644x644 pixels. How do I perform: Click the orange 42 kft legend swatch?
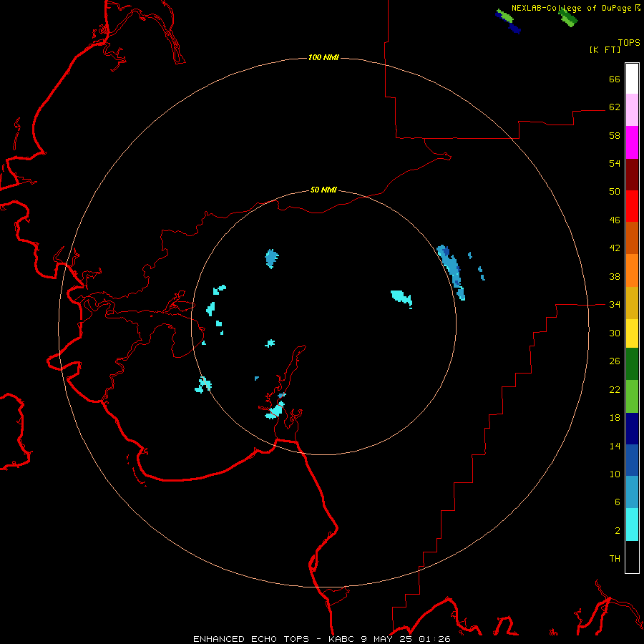click(x=632, y=270)
